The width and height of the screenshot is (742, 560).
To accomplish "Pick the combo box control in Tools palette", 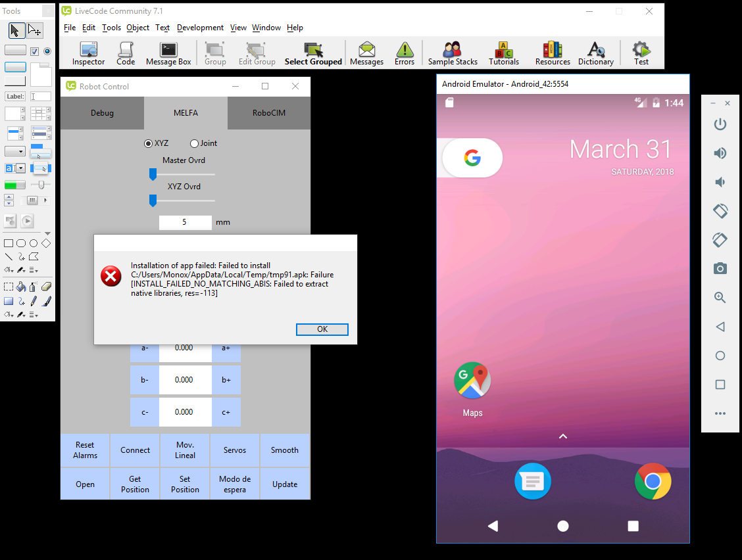I will point(14,168).
